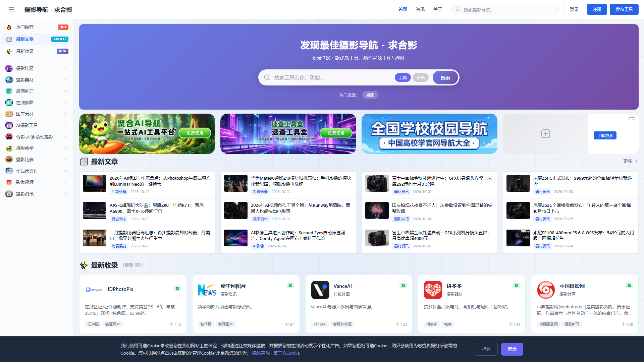
Task: Expand the 作品集交付 category chevron
Action: pos(65,171)
